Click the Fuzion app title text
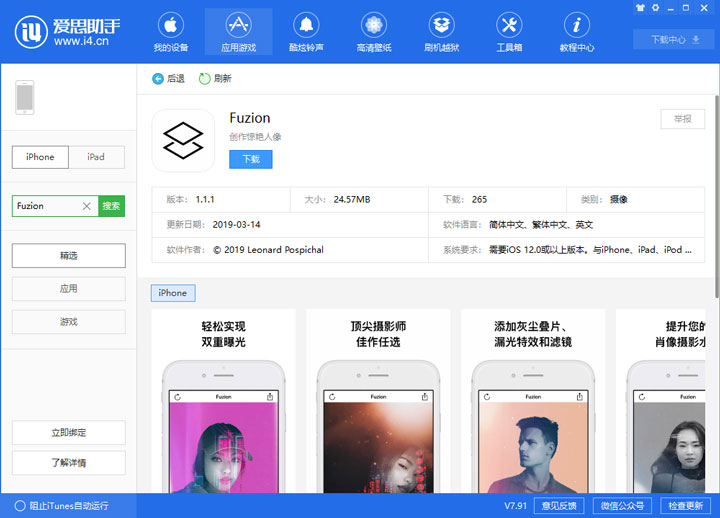The width and height of the screenshot is (720, 518). tap(250, 118)
